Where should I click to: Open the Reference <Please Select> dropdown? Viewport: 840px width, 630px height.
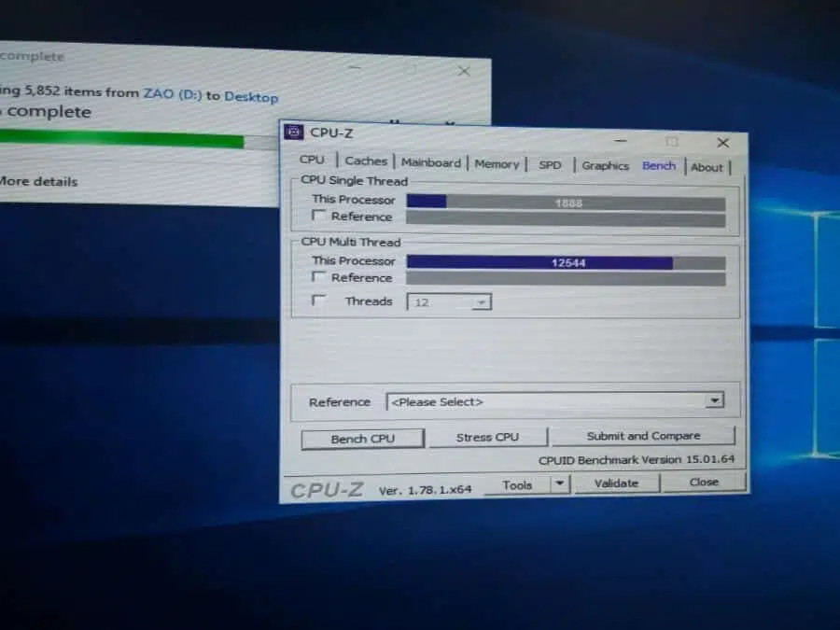point(555,401)
